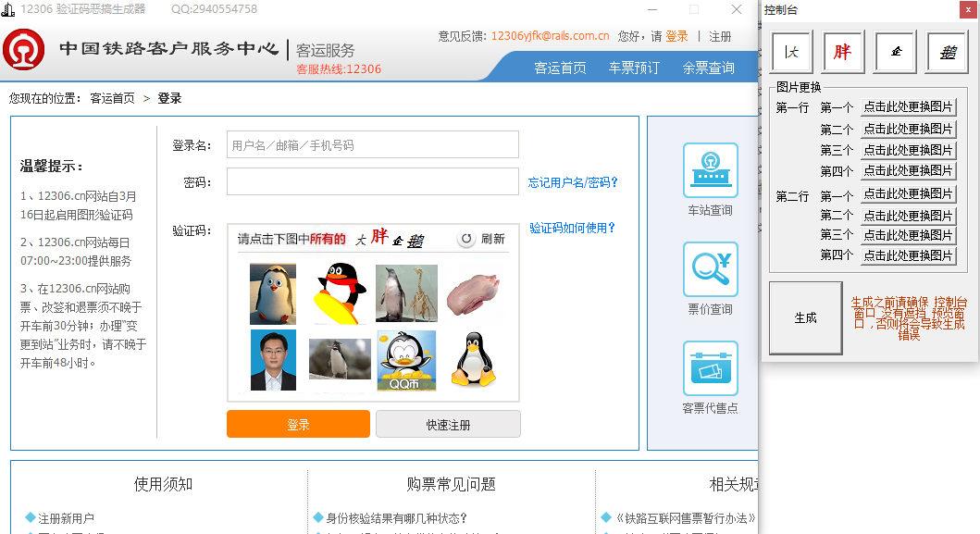Select the QQ penguin with red scarf image
Image resolution: width=980 pixels, height=534 pixels.
[x=340, y=293]
